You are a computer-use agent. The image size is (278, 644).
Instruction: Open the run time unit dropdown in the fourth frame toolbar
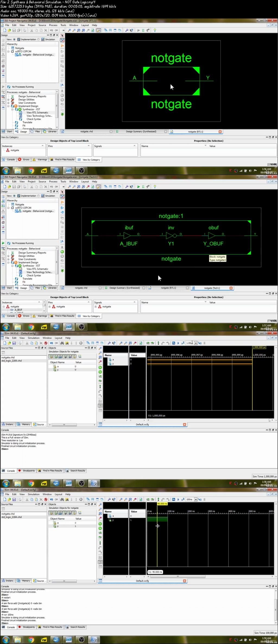196,499
